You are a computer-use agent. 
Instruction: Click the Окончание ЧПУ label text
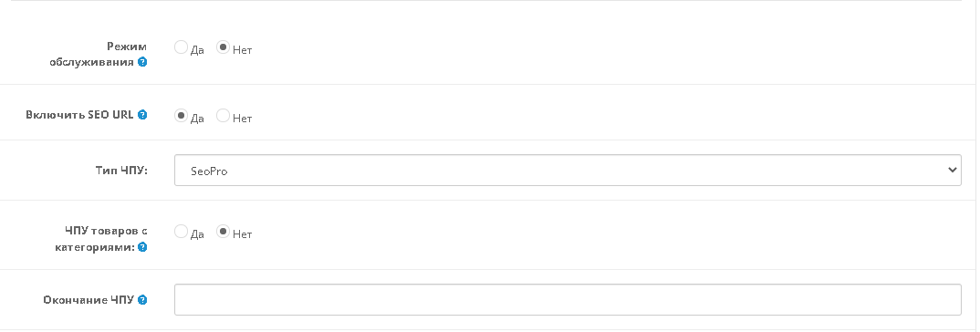tap(89, 299)
